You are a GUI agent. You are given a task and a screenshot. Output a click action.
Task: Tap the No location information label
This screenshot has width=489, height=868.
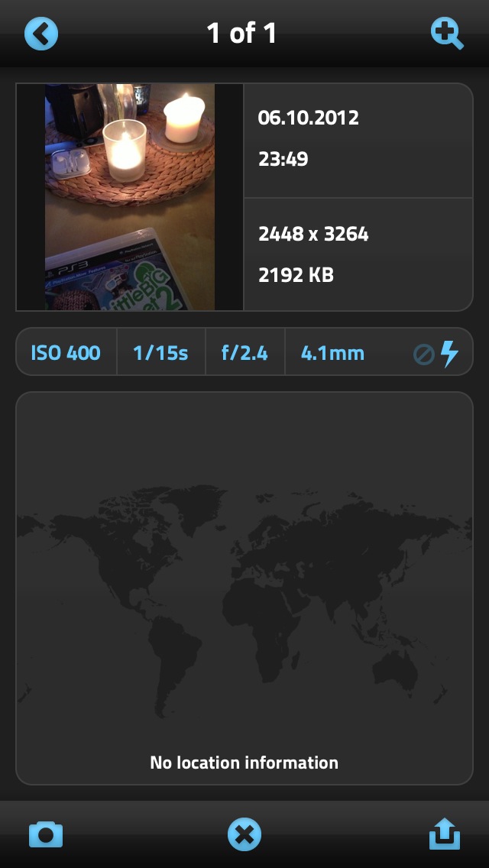click(x=244, y=763)
